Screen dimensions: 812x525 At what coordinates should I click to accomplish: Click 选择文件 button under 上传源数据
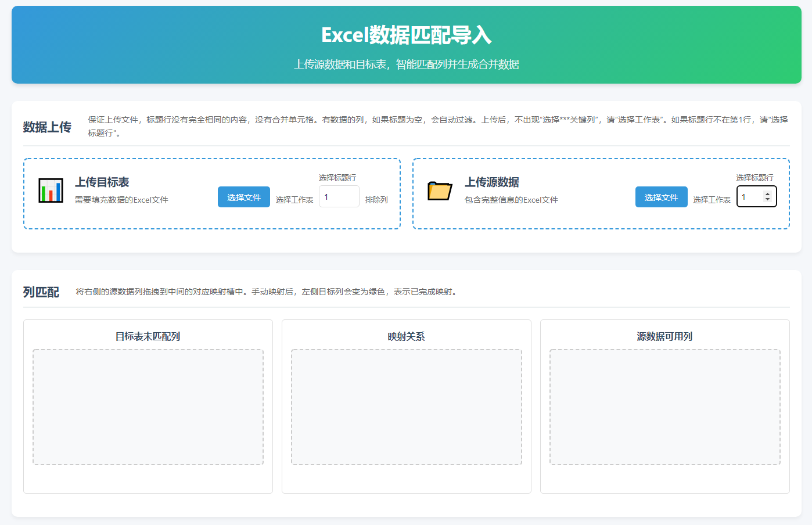pos(661,197)
